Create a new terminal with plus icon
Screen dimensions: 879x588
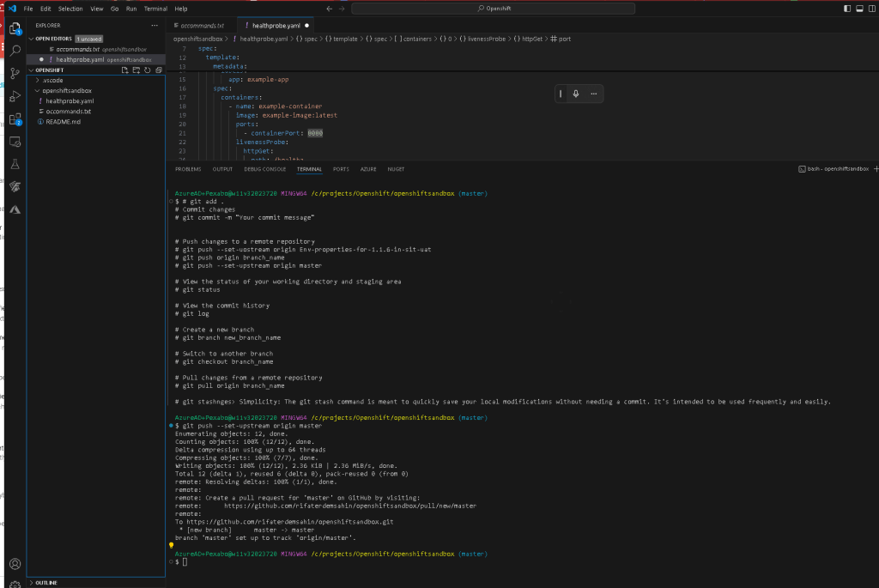point(876,169)
